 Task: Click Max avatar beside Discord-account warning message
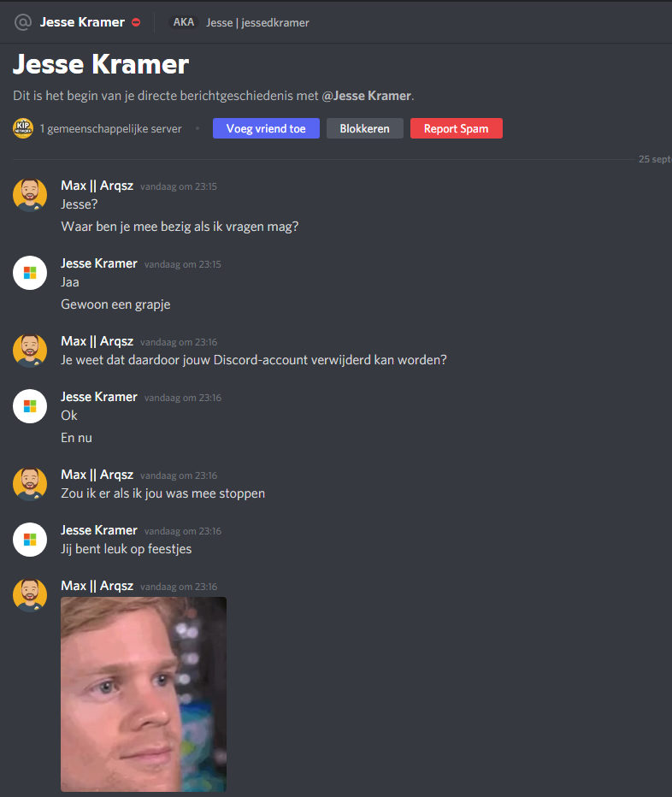click(30, 351)
